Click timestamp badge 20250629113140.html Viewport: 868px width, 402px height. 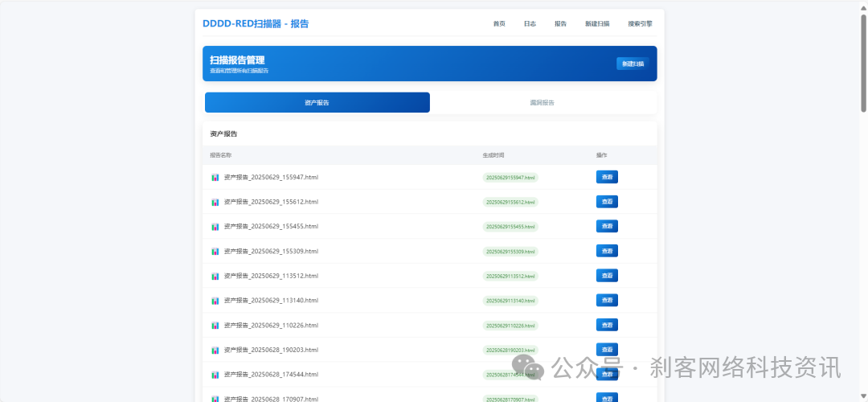tap(510, 301)
